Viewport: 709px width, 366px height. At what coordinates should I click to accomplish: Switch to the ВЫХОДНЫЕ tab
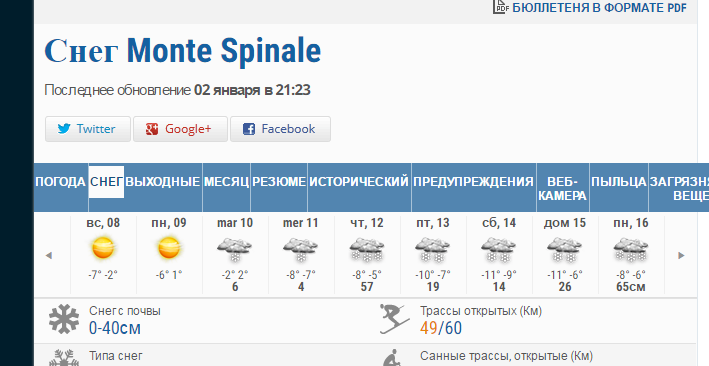coord(163,182)
